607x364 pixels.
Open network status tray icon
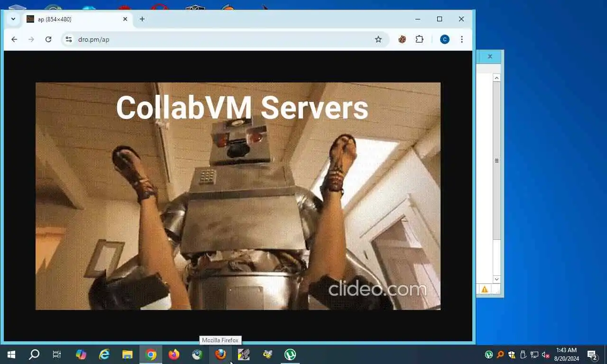pyautogui.click(x=534, y=355)
